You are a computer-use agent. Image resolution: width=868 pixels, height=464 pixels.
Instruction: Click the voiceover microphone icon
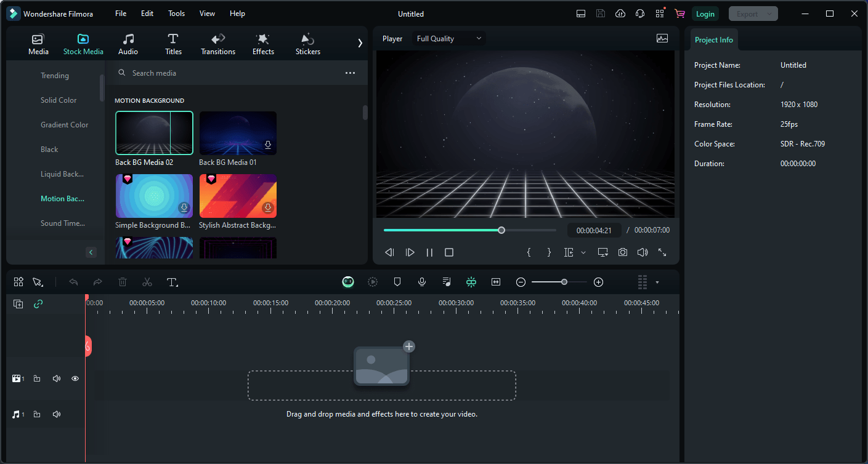[x=422, y=282]
